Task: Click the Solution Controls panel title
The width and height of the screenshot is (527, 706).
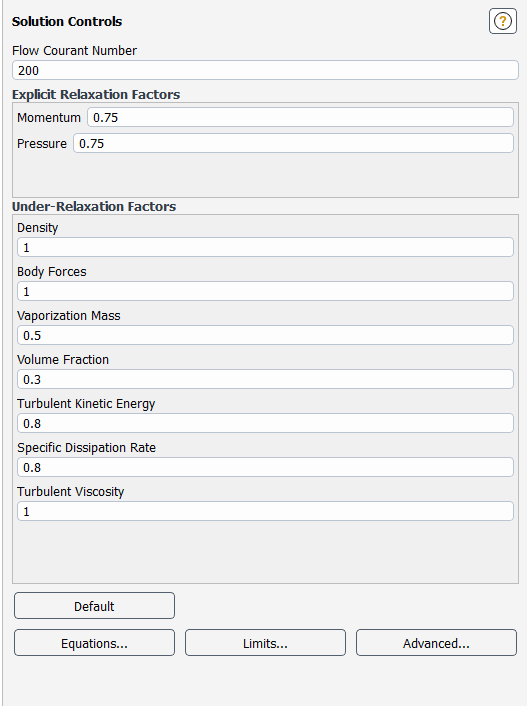Action: click(67, 22)
